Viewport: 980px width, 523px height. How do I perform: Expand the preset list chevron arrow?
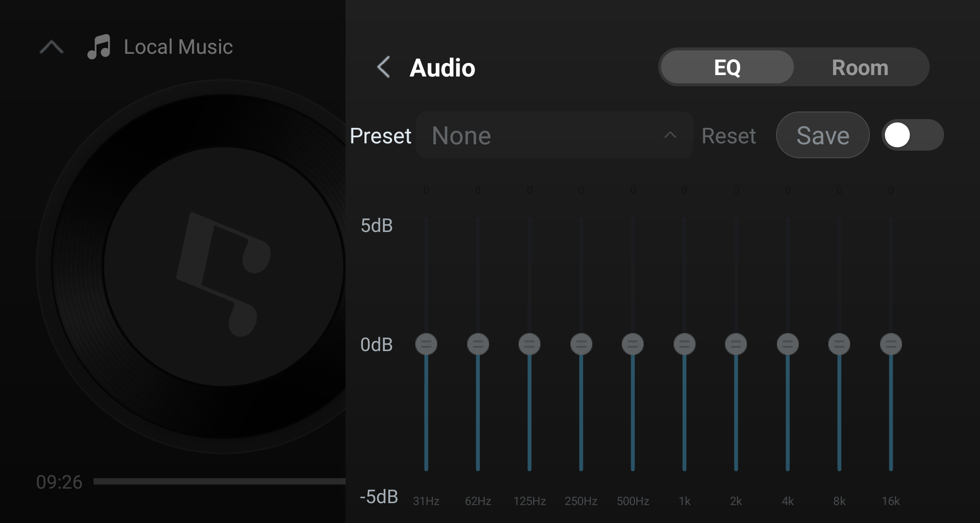670,135
